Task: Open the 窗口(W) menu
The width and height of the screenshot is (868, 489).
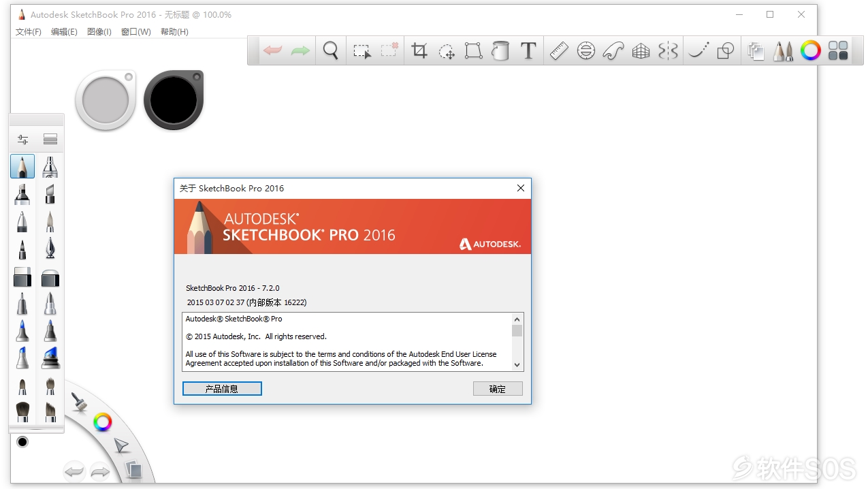Action: coord(136,32)
